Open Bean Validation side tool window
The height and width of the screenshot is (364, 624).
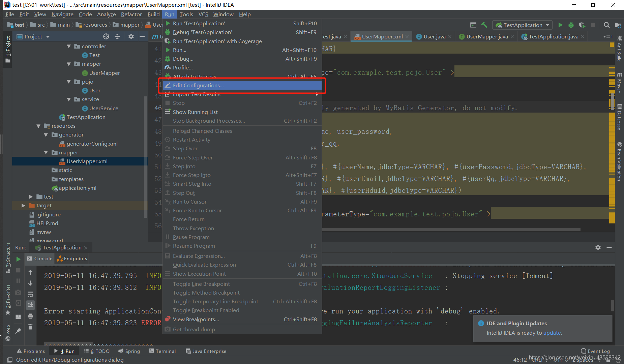click(x=619, y=161)
